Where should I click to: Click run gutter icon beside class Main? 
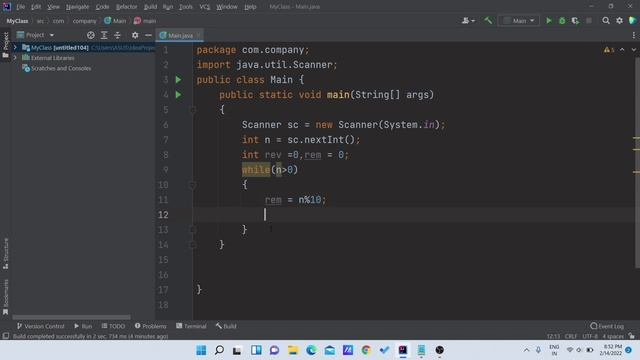(x=178, y=80)
